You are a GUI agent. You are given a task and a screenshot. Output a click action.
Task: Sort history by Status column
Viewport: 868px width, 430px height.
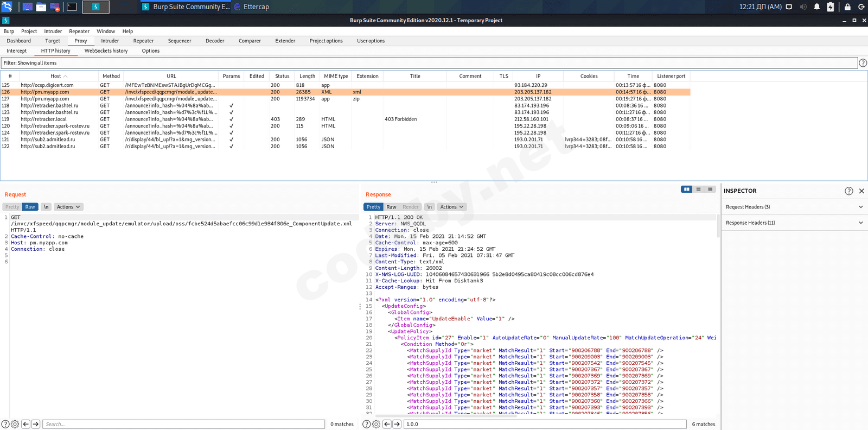(x=282, y=76)
